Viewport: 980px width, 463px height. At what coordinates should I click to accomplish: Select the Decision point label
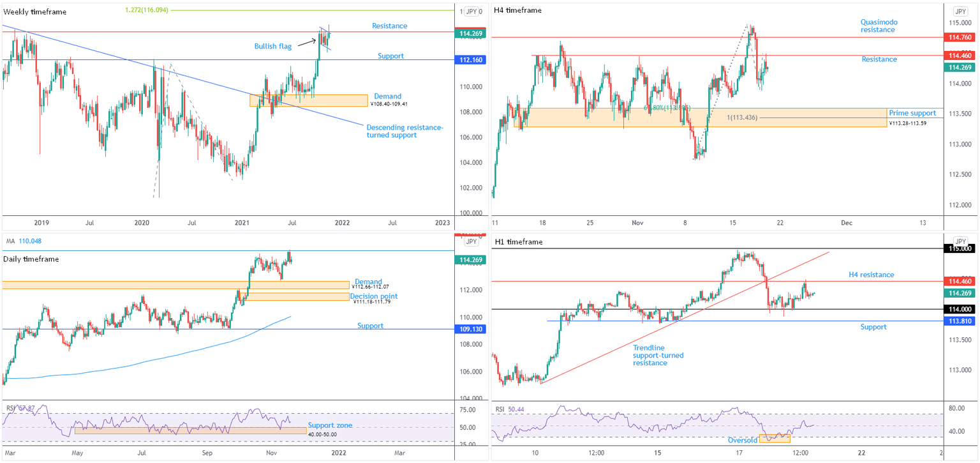coord(374,296)
